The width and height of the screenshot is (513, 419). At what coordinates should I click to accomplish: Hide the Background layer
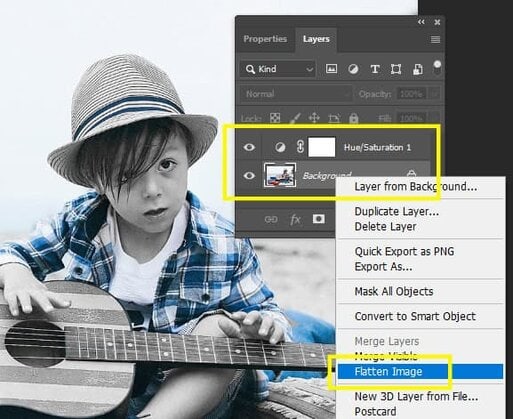(249, 175)
